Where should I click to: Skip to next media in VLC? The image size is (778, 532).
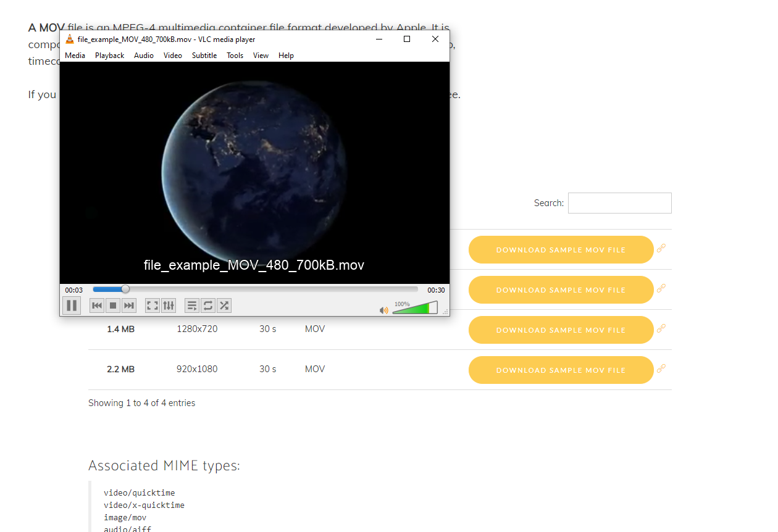point(129,305)
